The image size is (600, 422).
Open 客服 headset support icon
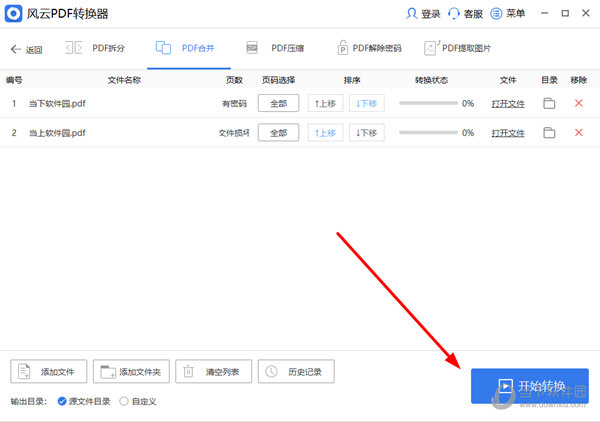coord(453,14)
